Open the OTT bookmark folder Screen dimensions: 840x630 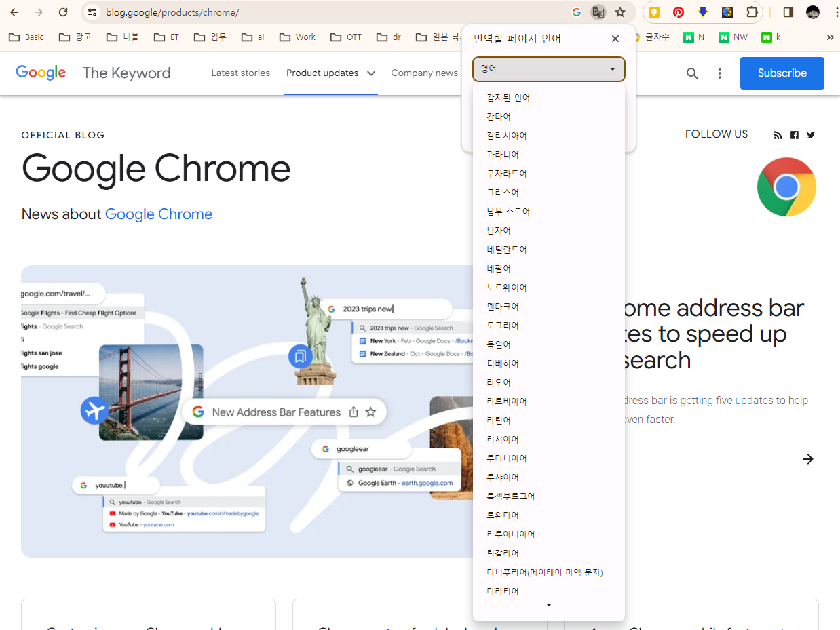click(346, 37)
